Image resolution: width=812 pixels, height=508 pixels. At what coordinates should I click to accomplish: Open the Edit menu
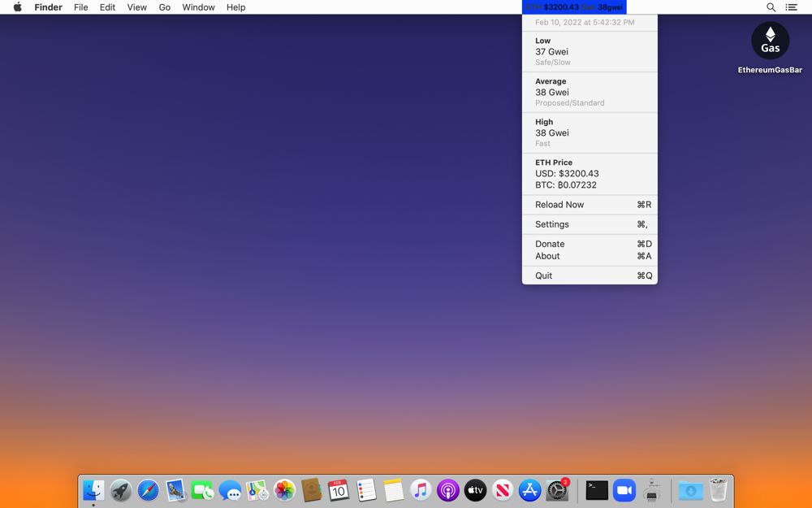pyautogui.click(x=107, y=7)
